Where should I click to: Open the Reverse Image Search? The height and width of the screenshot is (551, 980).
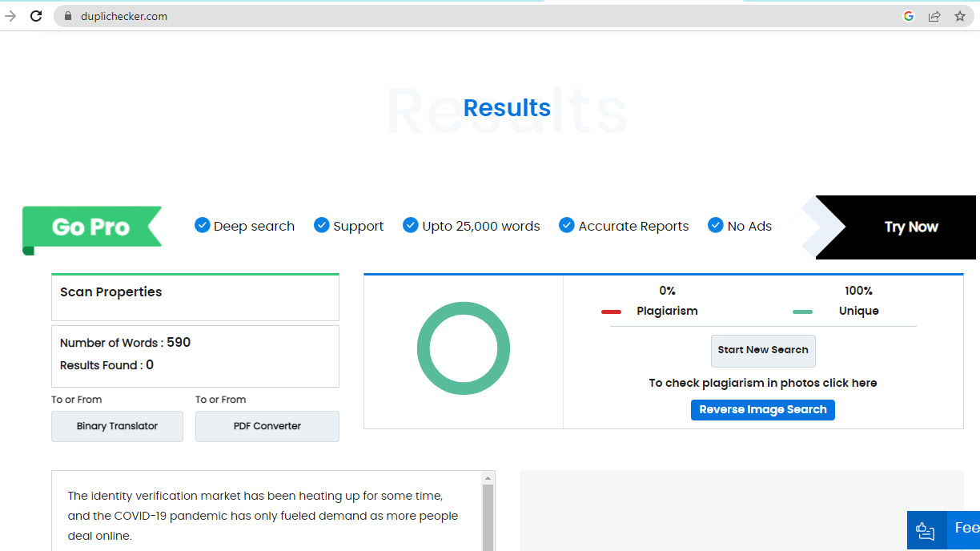pyautogui.click(x=763, y=410)
